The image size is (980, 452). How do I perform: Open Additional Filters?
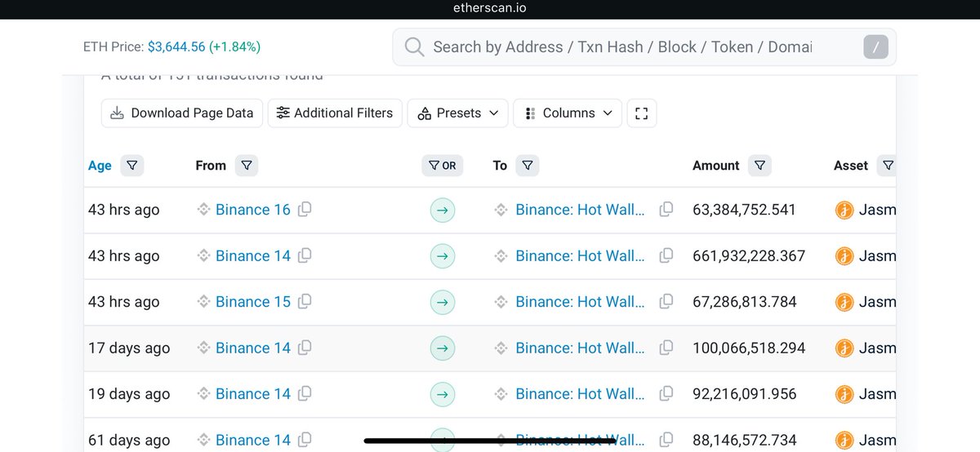coord(334,113)
